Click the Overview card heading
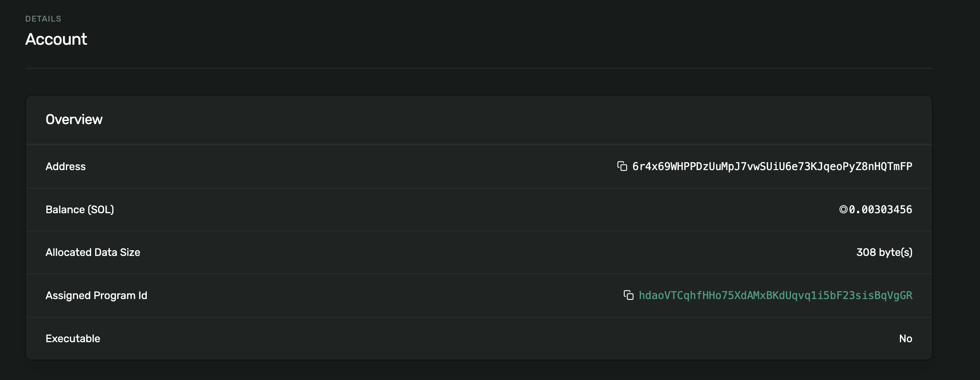This screenshot has width=980, height=380. (74, 119)
